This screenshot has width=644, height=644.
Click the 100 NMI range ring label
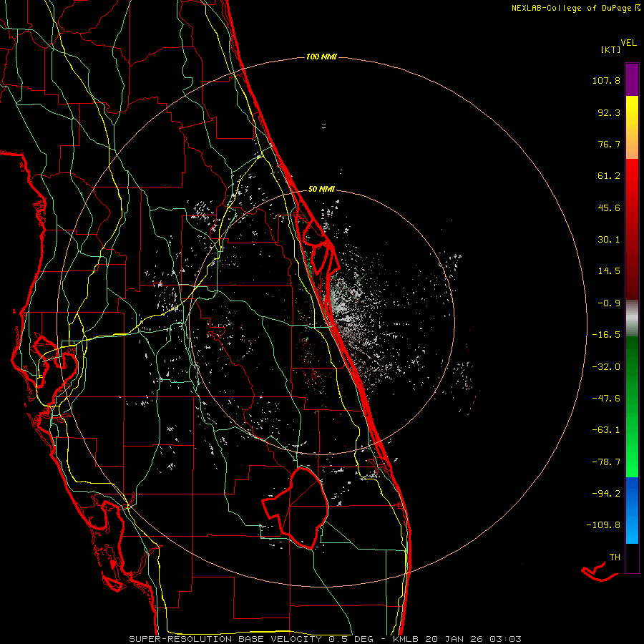[321, 57]
